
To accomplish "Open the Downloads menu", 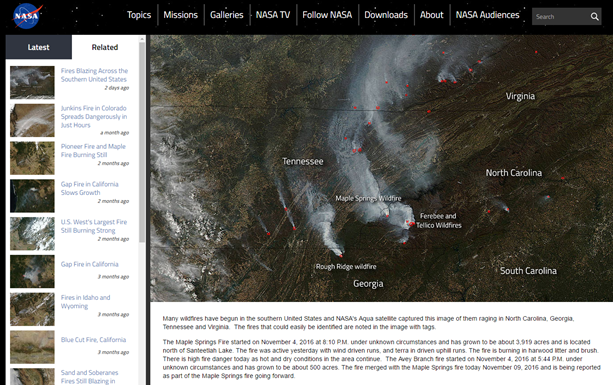I will click(x=386, y=15).
